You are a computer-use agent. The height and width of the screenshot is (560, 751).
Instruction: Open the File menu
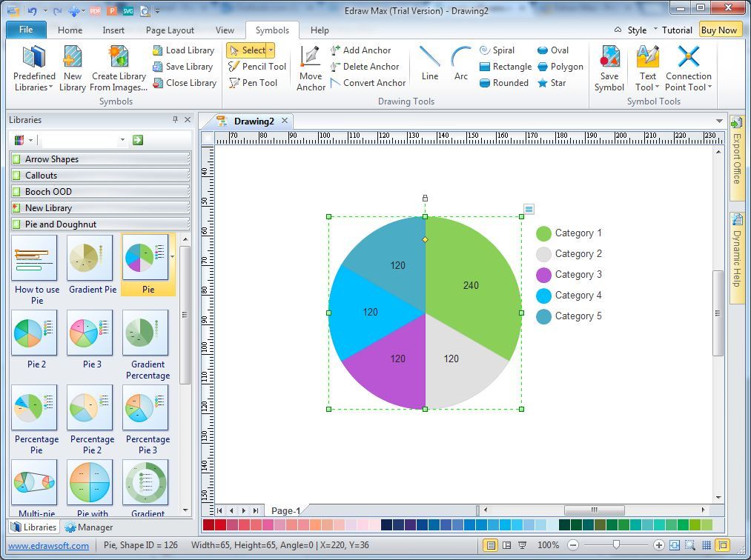(26, 29)
